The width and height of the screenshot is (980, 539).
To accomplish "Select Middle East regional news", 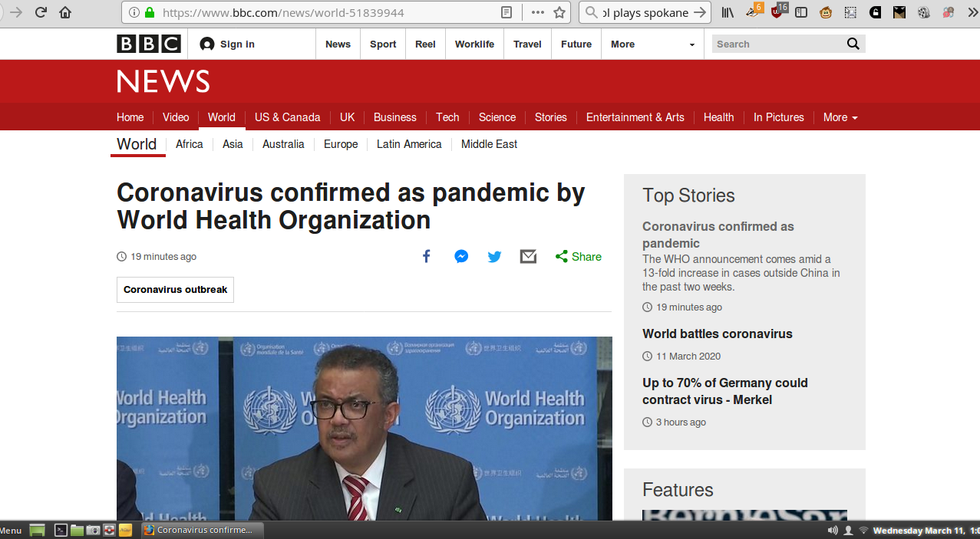I will tap(490, 144).
